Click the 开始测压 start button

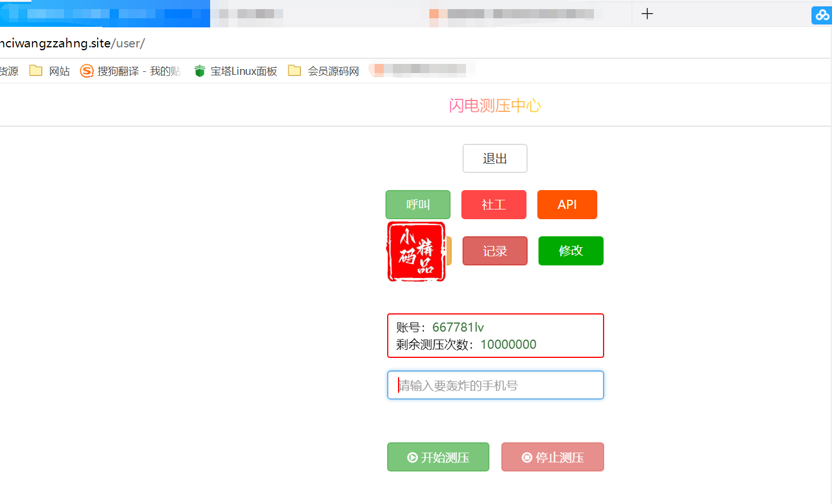pyautogui.click(x=438, y=457)
